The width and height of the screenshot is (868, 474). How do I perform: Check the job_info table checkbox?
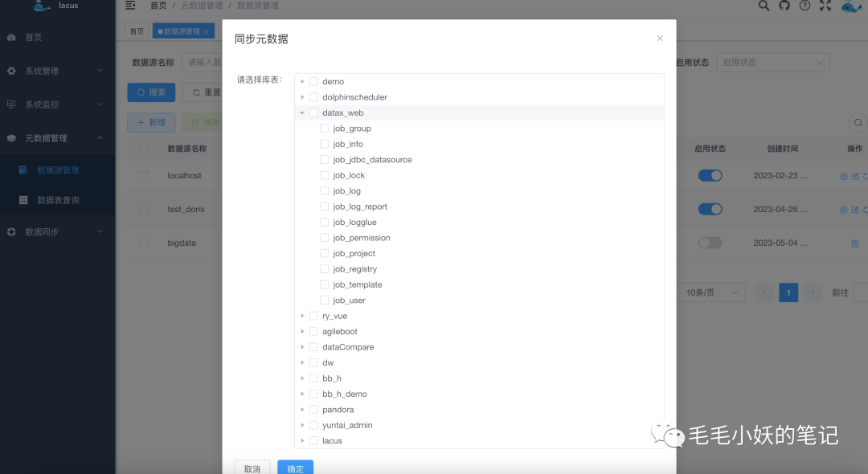click(x=325, y=144)
